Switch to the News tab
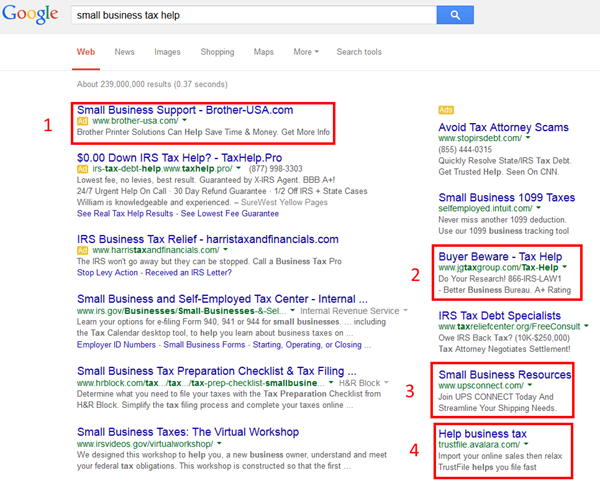The height and width of the screenshot is (483, 600). (x=124, y=52)
